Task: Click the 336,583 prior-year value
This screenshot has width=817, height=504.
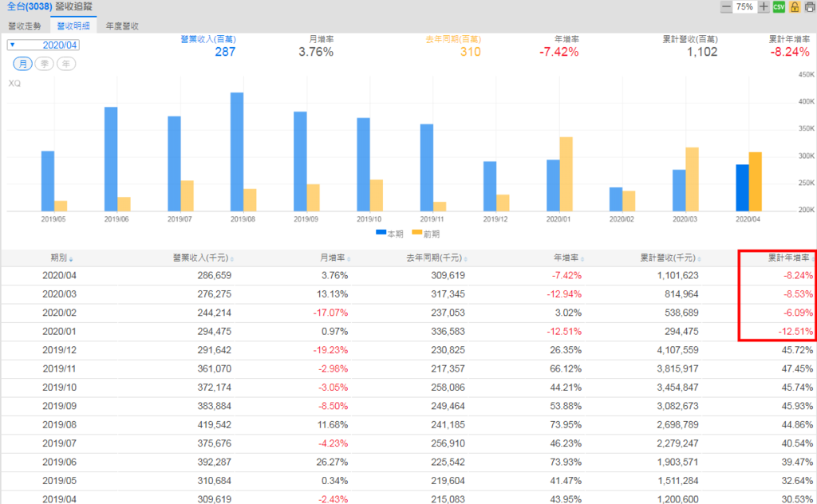Action: pos(448,332)
